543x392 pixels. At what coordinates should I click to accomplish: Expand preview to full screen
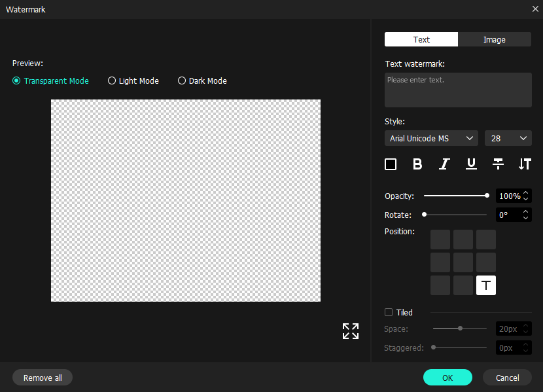[x=351, y=331]
